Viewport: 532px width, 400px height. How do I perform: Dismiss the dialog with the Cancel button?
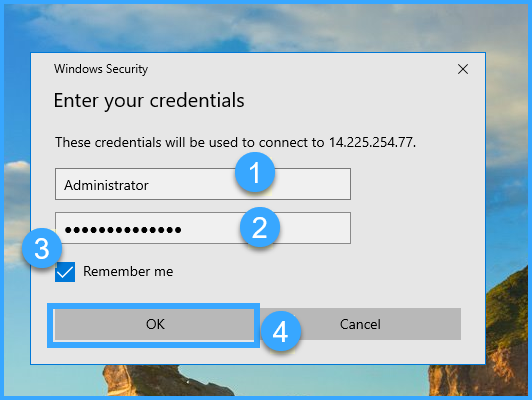click(x=360, y=324)
